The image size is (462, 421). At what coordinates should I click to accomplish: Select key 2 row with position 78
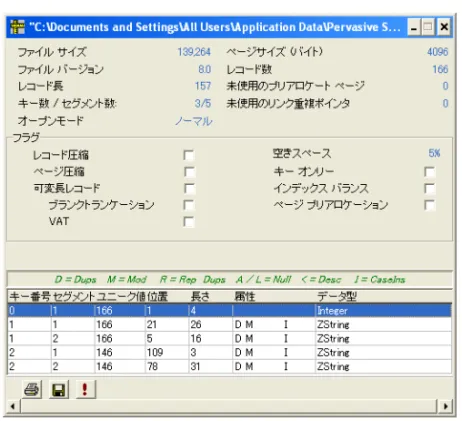point(229,367)
